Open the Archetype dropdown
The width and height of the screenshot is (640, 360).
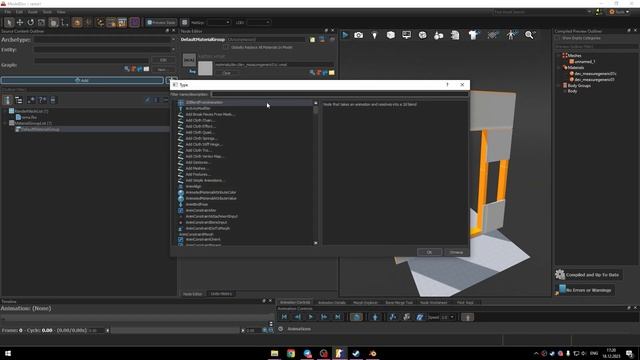point(173,40)
